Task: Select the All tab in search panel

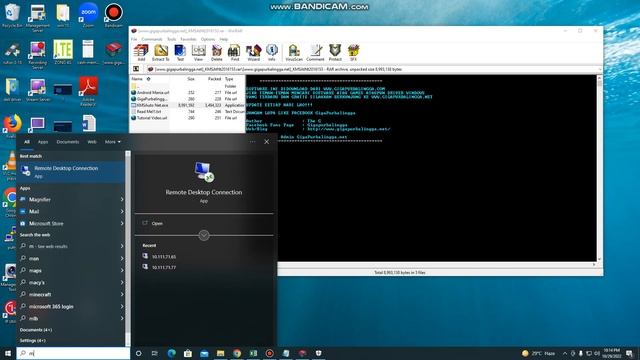Action: (27, 142)
